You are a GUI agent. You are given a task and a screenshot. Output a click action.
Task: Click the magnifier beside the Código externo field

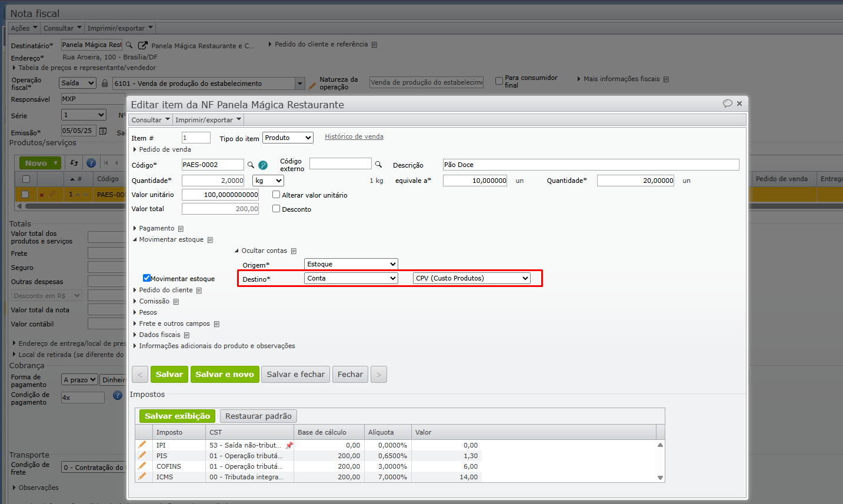379,165
